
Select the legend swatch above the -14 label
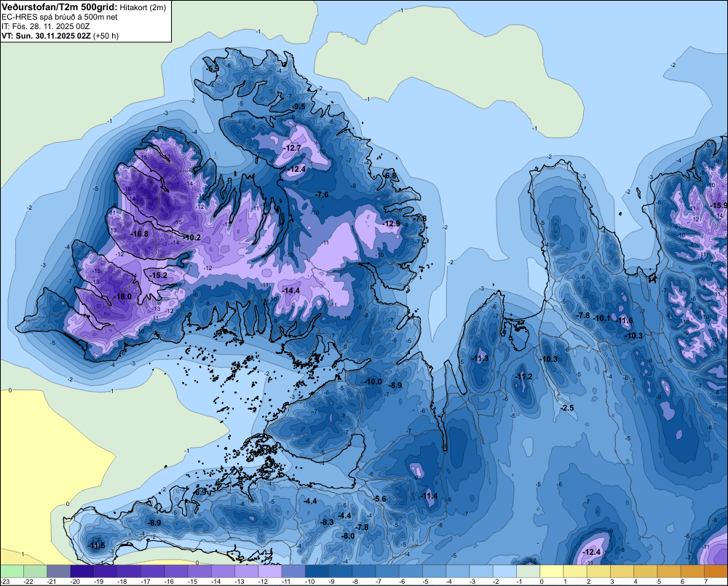[x=223, y=571]
